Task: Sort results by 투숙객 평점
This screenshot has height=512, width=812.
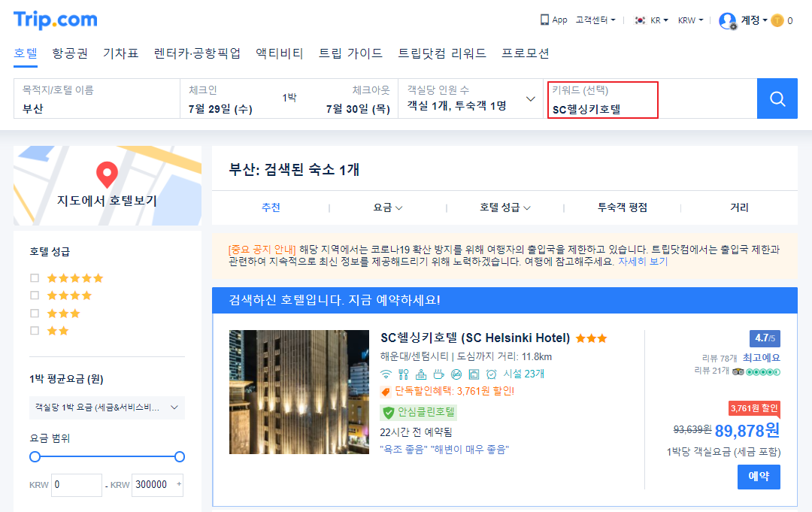Action: tap(623, 208)
